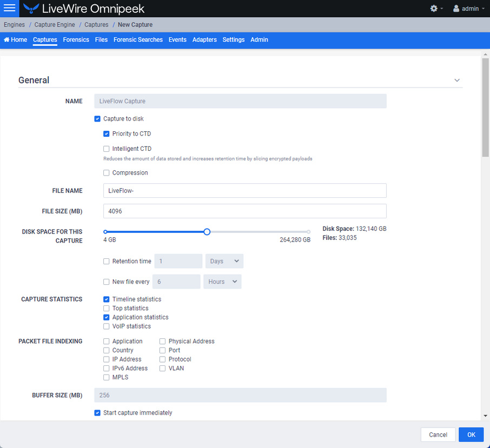Click the Retention time value field
Image resolution: width=490 pixels, height=448 pixels.
tap(178, 261)
